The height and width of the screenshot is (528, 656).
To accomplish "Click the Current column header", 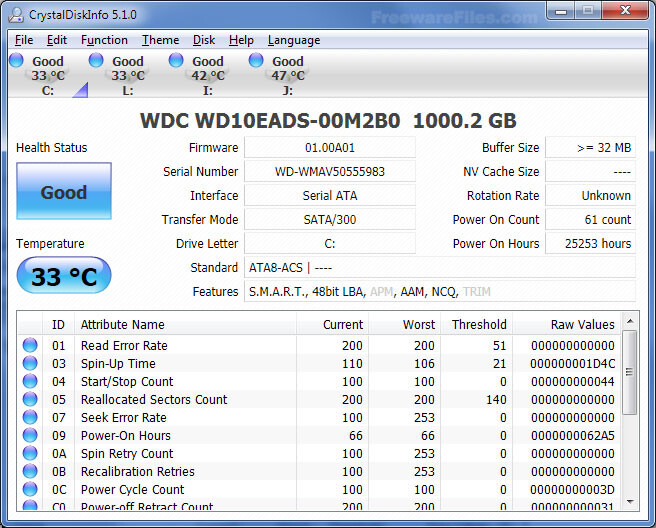I will pyautogui.click(x=333, y=325).
